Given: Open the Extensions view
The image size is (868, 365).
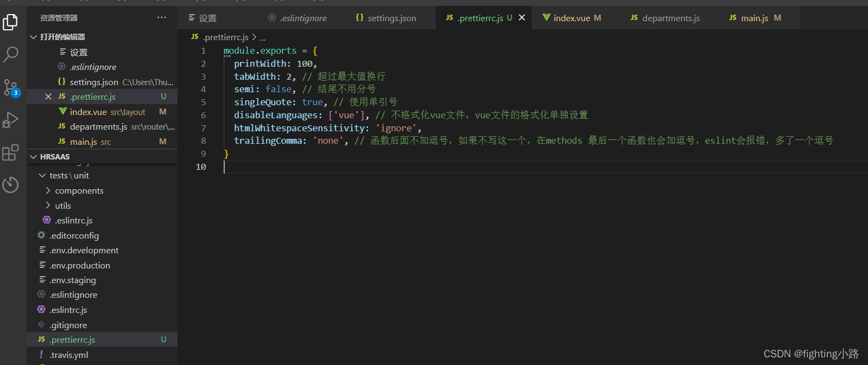Looking at the screenshot, I should (10, 152).
